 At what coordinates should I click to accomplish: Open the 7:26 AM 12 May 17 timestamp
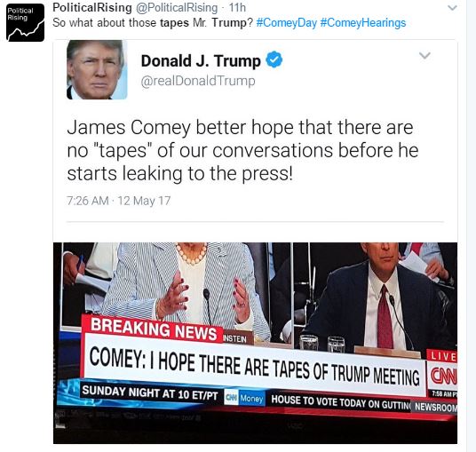point(119,201)
